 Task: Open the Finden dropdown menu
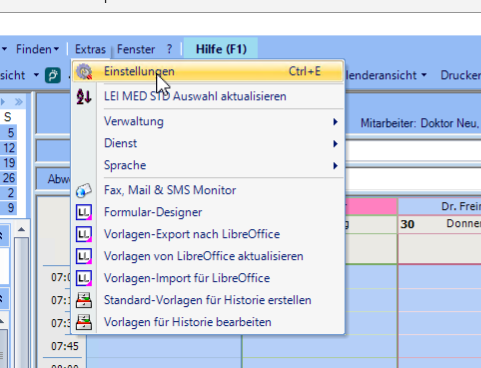[37, 49]
